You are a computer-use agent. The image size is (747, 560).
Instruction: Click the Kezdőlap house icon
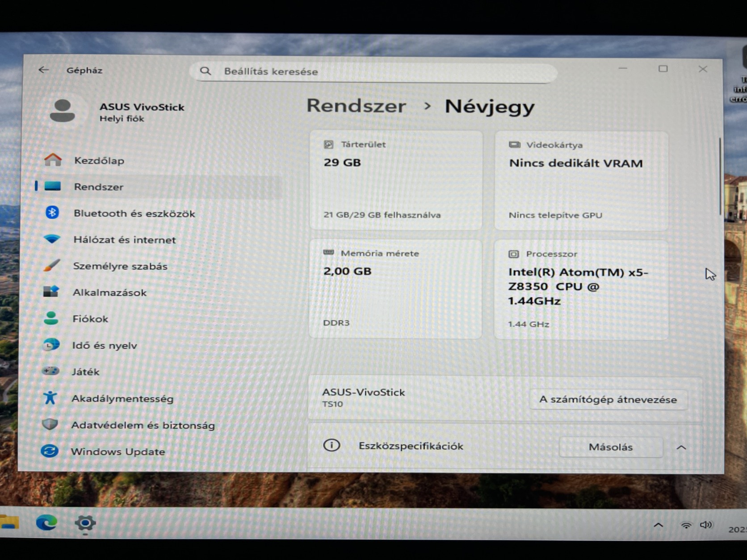[x=53, y=159]
